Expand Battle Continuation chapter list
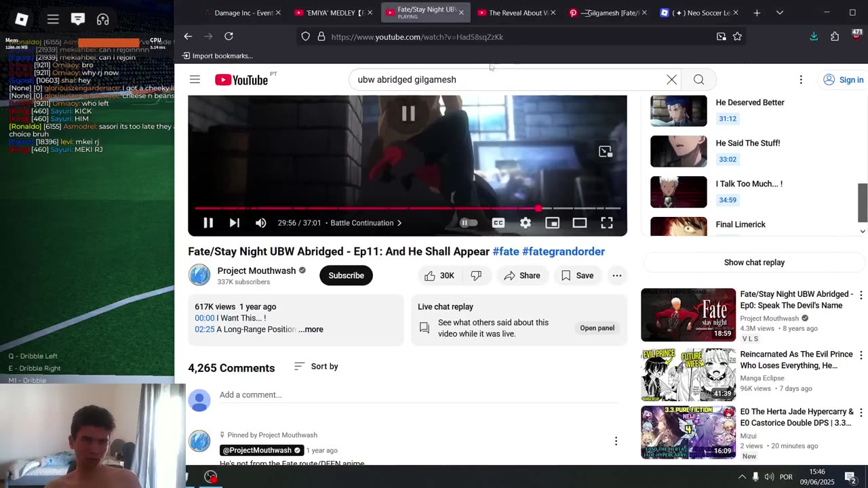The width and height of the screenshot is (868, 488). tap(366, 223)
